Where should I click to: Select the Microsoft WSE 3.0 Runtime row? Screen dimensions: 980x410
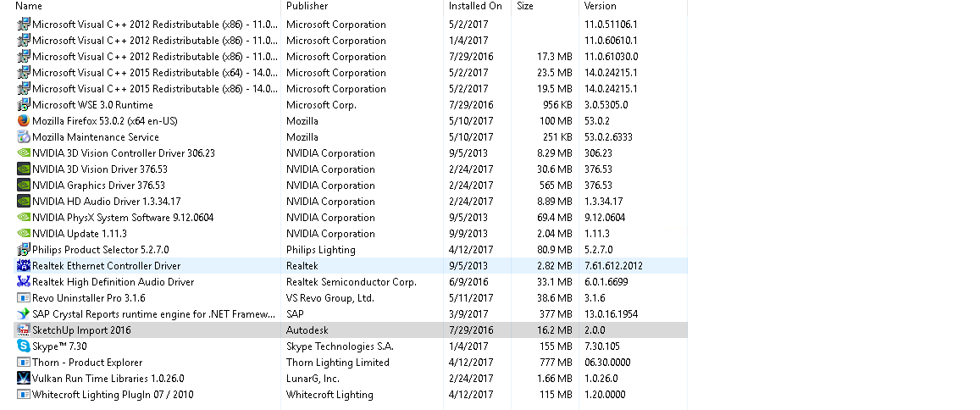point(350,105)
